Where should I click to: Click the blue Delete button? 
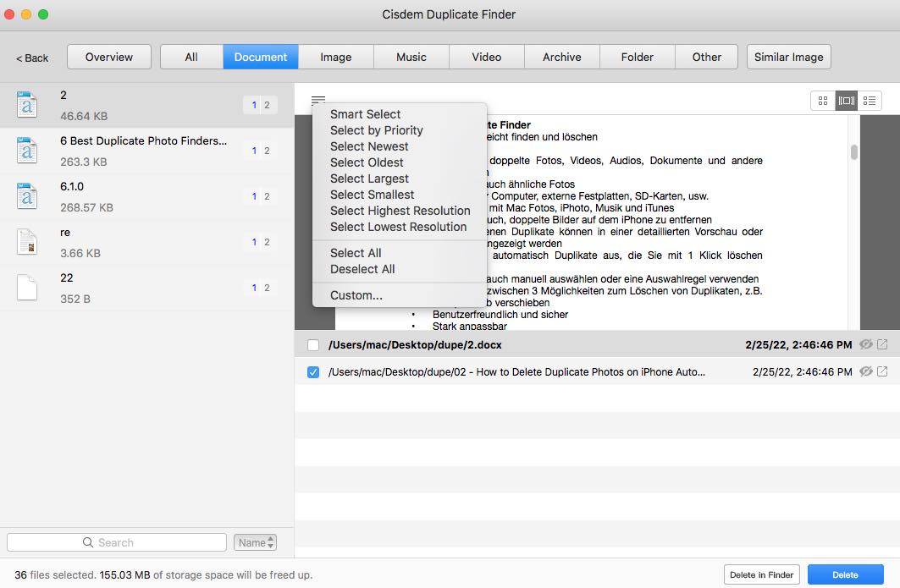(846, 574)
